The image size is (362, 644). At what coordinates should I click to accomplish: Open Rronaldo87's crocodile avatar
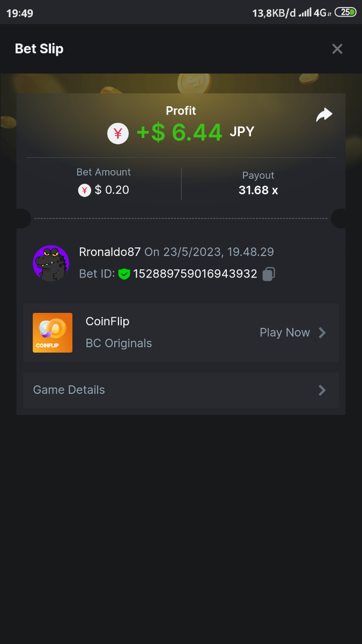point(51,263)
